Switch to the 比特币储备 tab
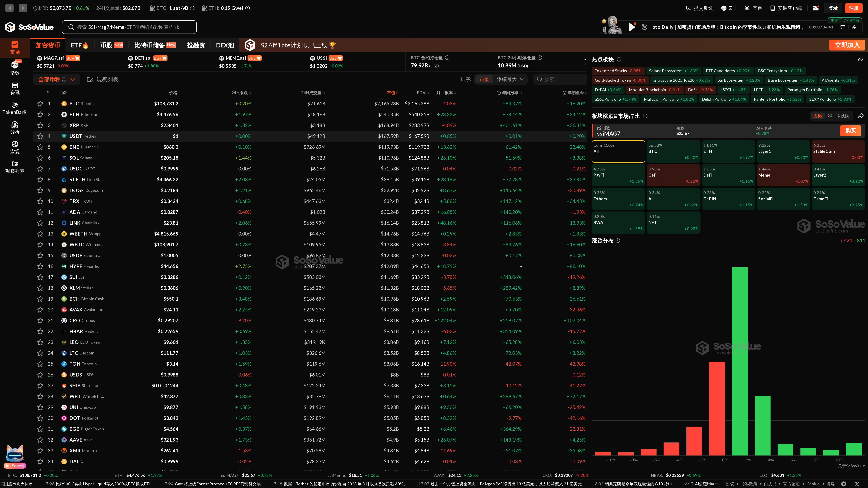Image resolution: width=868 pixels, height=488 pixels. coord(155,45)
